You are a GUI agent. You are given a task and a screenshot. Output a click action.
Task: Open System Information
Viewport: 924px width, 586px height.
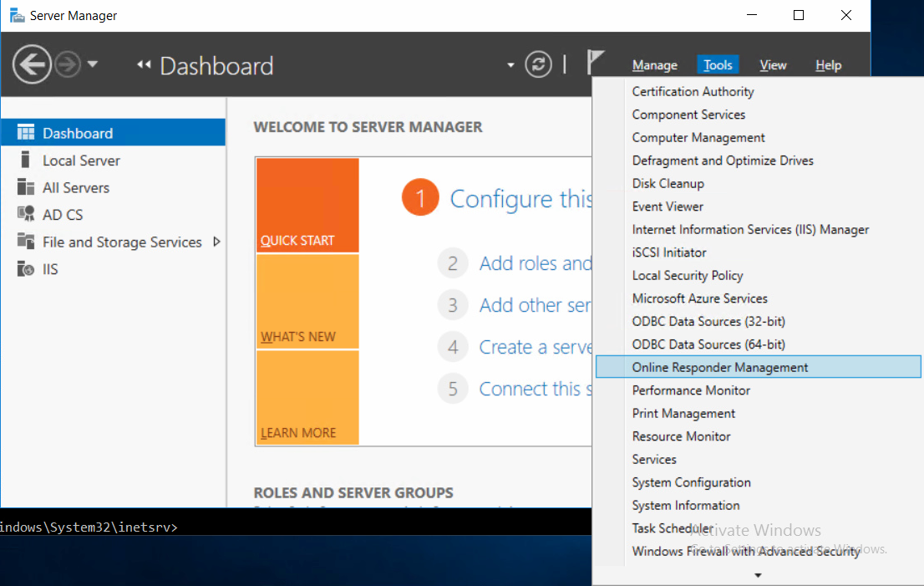pyautogui.click(x=685, y=505)
